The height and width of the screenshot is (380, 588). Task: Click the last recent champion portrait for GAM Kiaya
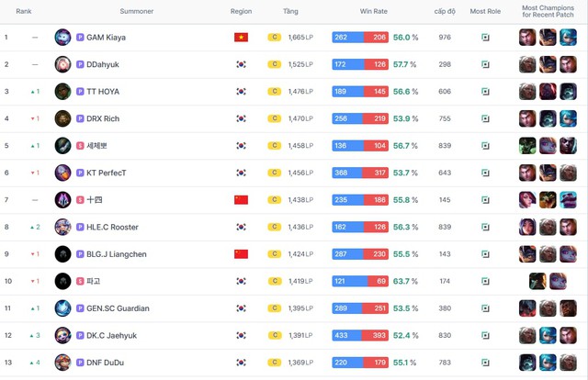[569, 38]
